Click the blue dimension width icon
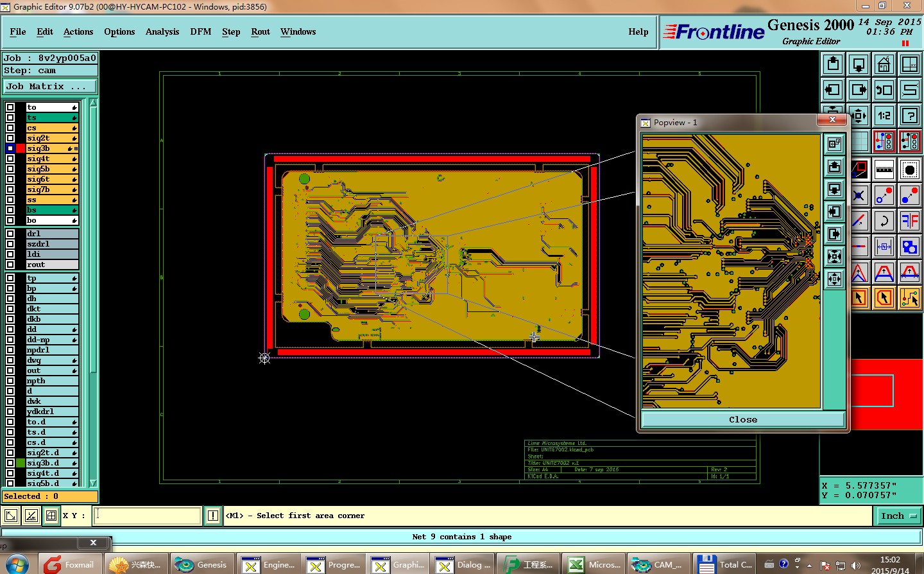The image size is (924, 574). [884, 247]
